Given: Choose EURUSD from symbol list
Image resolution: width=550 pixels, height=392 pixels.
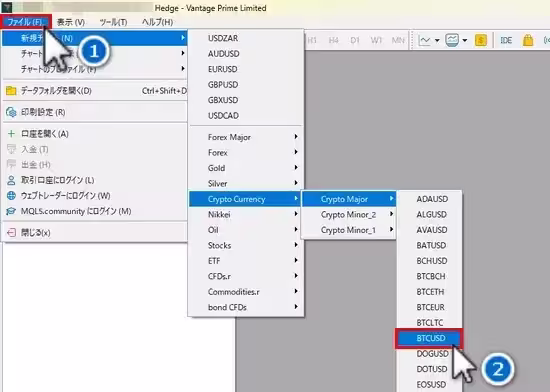Looking at the screenshot, I should [x=246, y=69].
